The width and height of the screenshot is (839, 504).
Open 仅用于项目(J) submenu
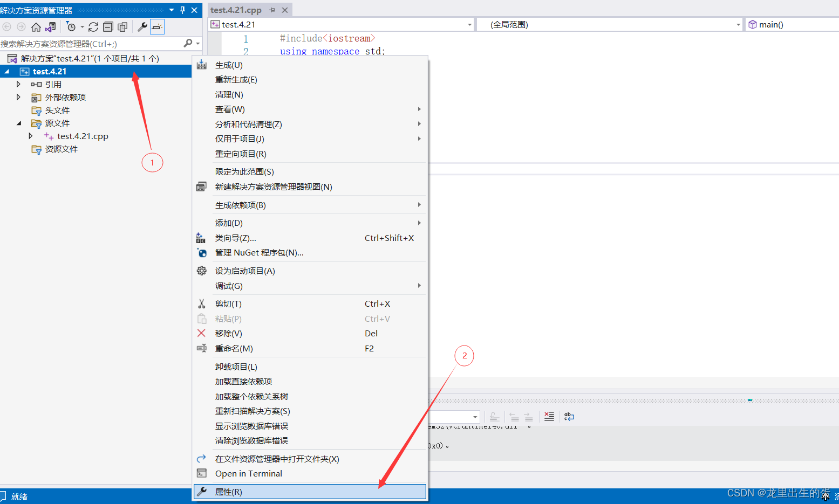pos(310,139)
